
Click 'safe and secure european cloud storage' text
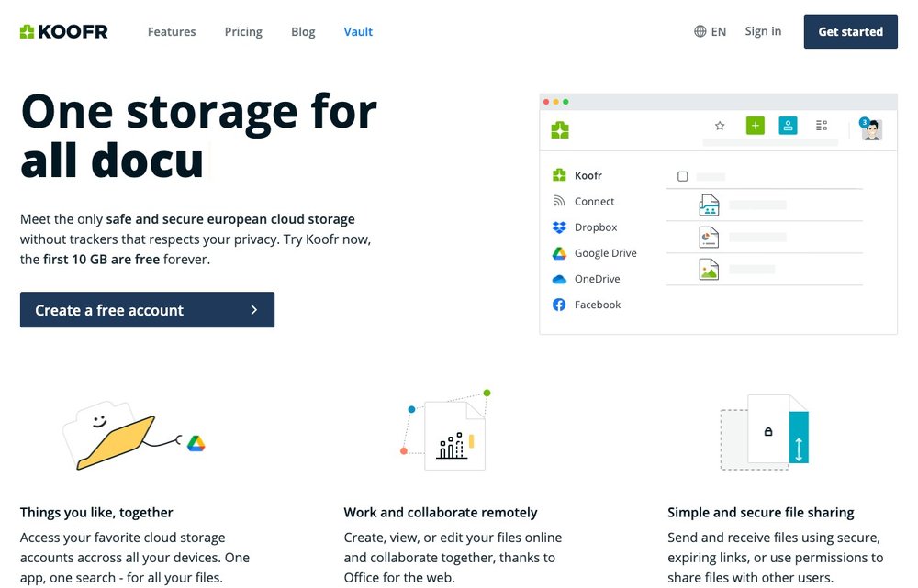(230, 219)
